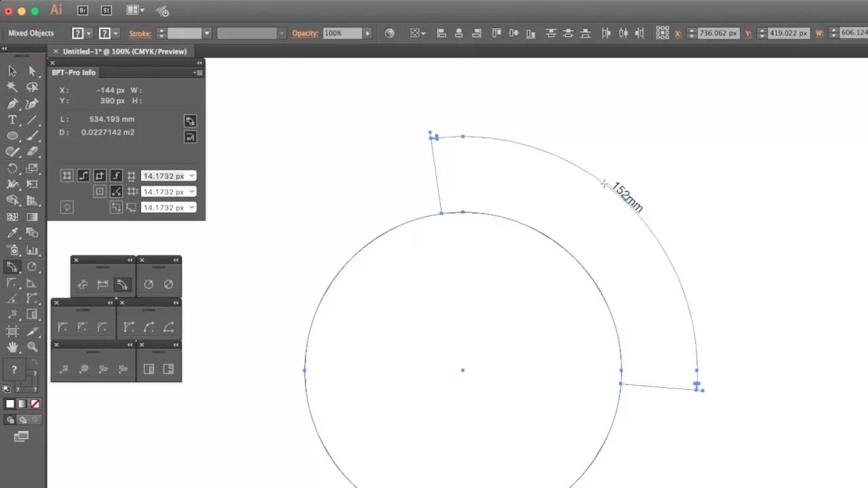868x488 pixels.
Task: Select the Curvature tool
Action: 32,104
